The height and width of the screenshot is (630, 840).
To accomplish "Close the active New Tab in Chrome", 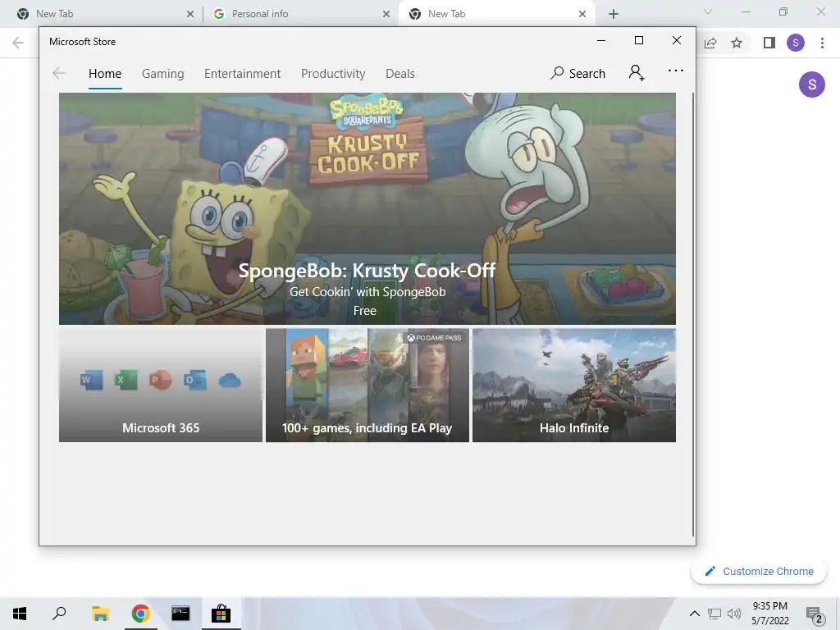I will pyautogui.click(x=582, y=14).
